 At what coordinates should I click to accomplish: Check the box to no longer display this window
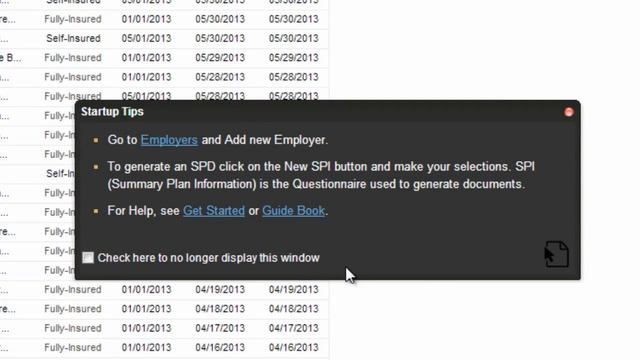pos(88,258)
